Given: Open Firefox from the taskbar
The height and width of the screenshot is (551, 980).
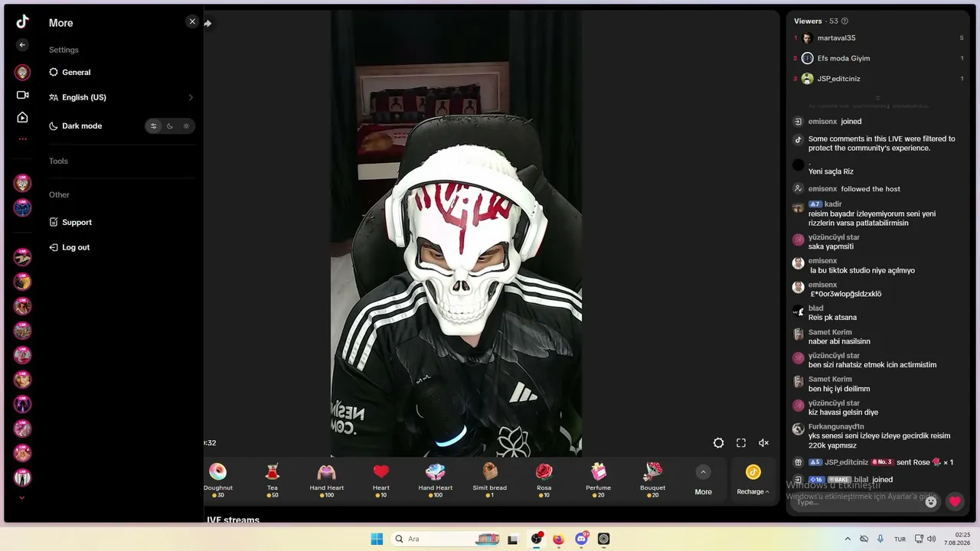Looking at the screenshot, I should 558,539.
